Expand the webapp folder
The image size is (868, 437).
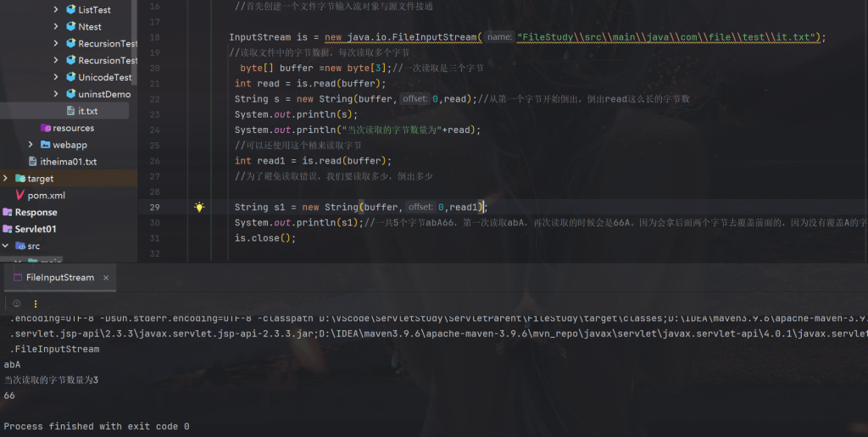click(31, 145)
